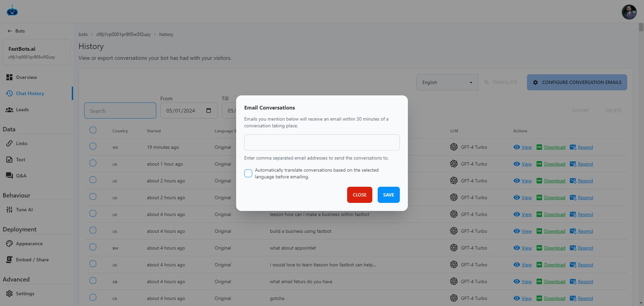The height and width of the screenshot is (306, 644).
Task: Resend the 'gotcha' conversation
Action: 585,298
